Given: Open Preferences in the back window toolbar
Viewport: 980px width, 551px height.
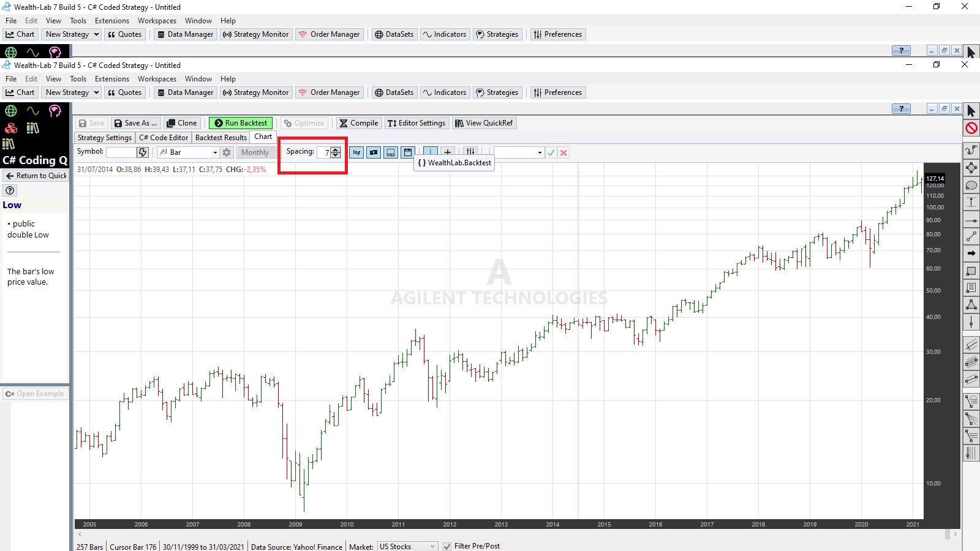Looking at the screenshot, I should click(x=558, y=34).
